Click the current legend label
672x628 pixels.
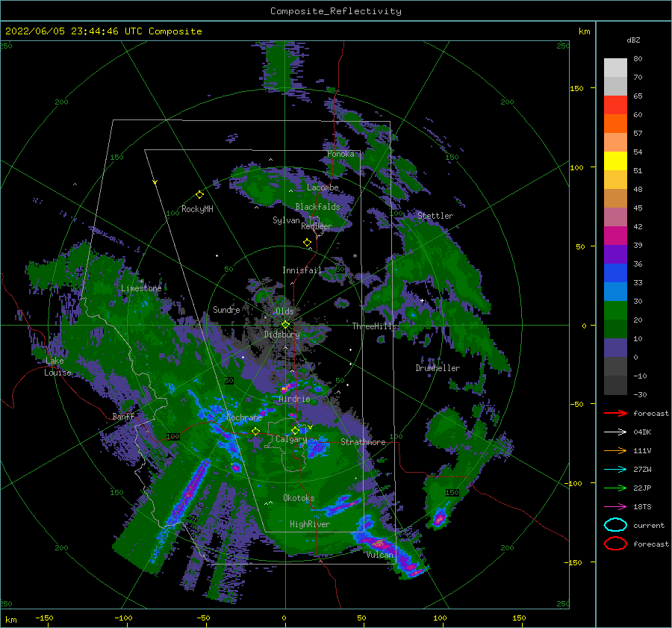(x=649, y=525)
